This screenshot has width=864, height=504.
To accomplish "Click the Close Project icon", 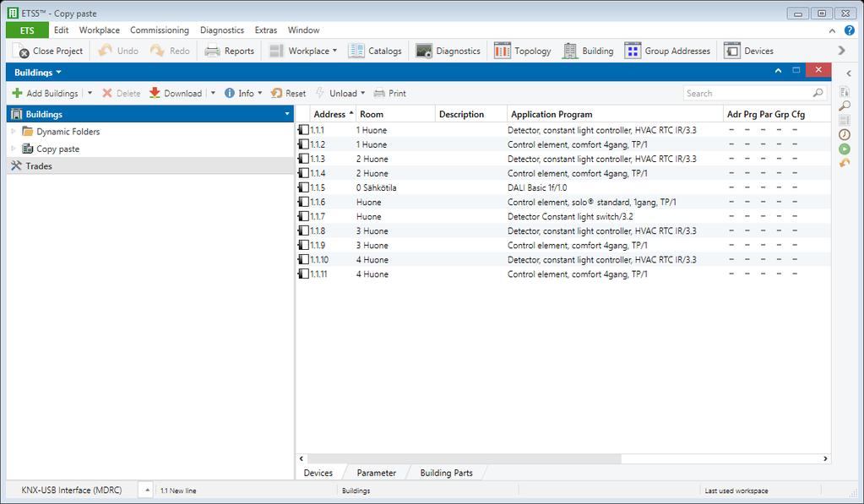I will click(21, 51).
